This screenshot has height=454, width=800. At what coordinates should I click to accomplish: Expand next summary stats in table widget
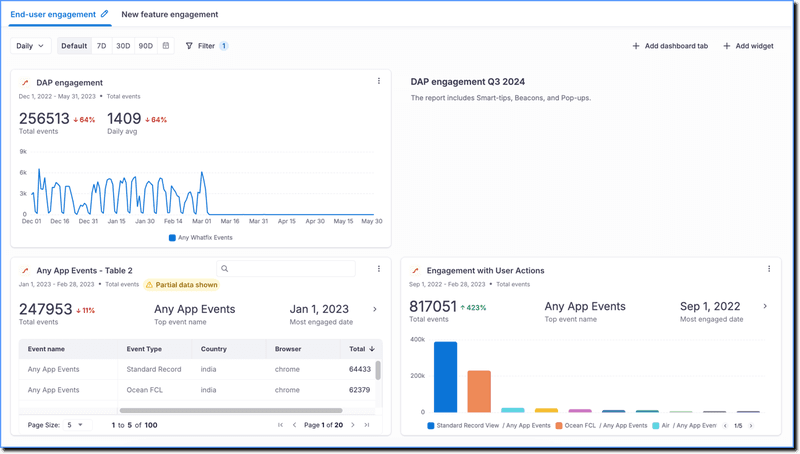click(x=375, y=309)
